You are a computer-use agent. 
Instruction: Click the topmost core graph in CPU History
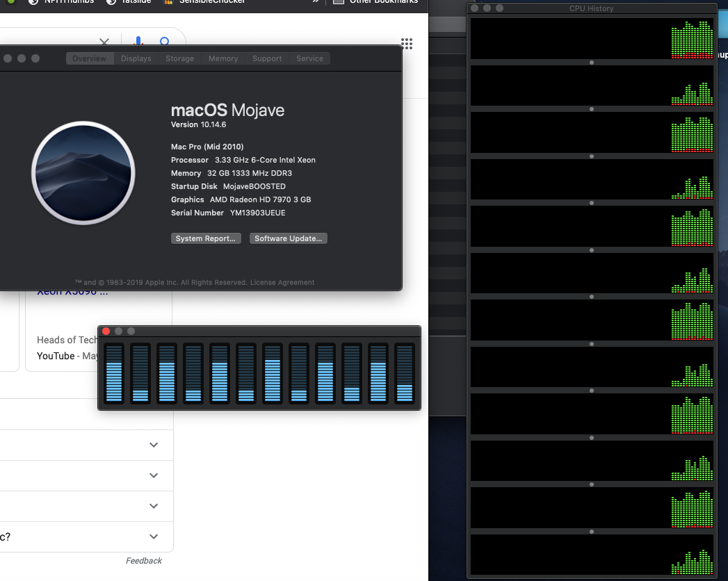(x=592, y=38)
